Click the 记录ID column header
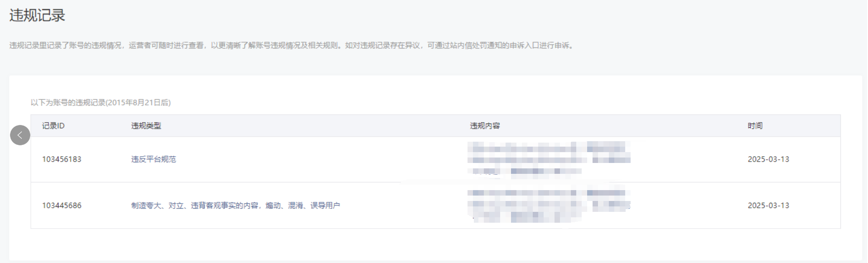868x263 pixels. [x=53, y=126]
